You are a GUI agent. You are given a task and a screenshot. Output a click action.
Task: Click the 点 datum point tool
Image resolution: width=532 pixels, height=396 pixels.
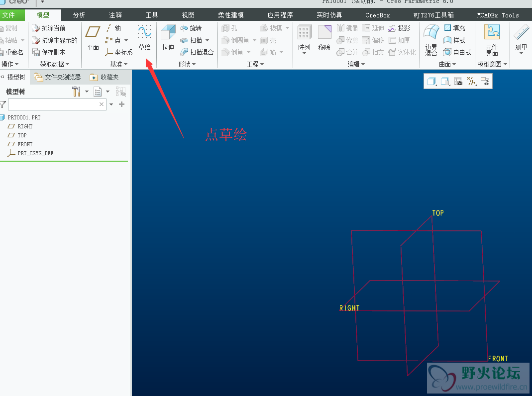coord(113,40)
